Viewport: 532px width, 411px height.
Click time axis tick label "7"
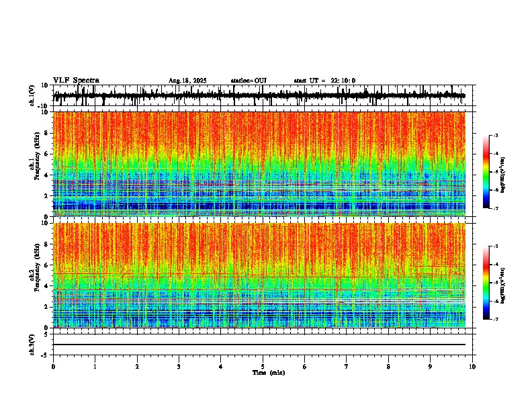pyautogui.click(x=347, y=367)
